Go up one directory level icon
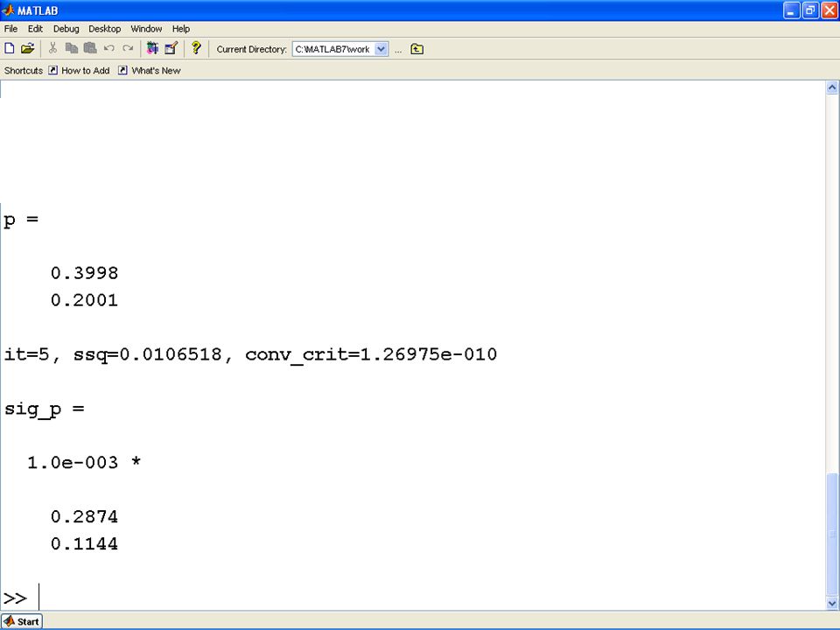840x630 pixels. pyautogui.click(x=416, y=49)
